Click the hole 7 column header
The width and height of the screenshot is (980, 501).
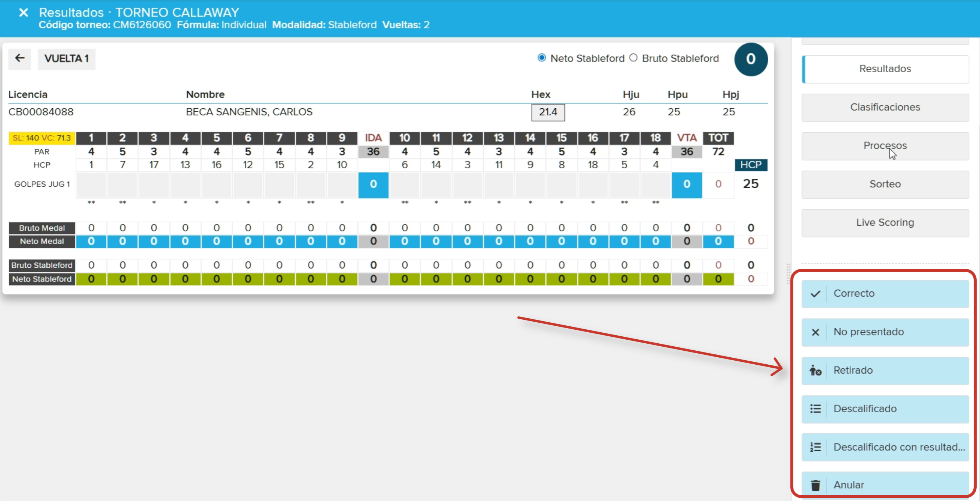click(x=279, y=138)
